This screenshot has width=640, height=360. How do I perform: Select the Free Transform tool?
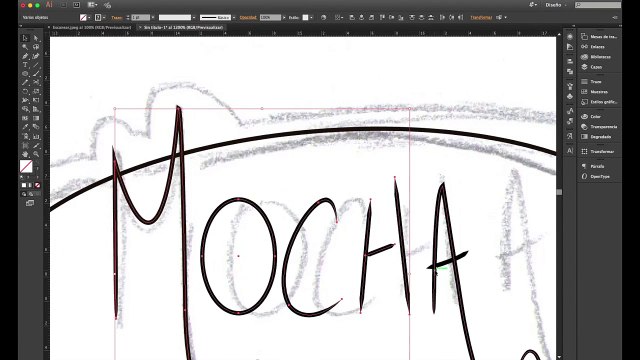[x=36, y=100]
